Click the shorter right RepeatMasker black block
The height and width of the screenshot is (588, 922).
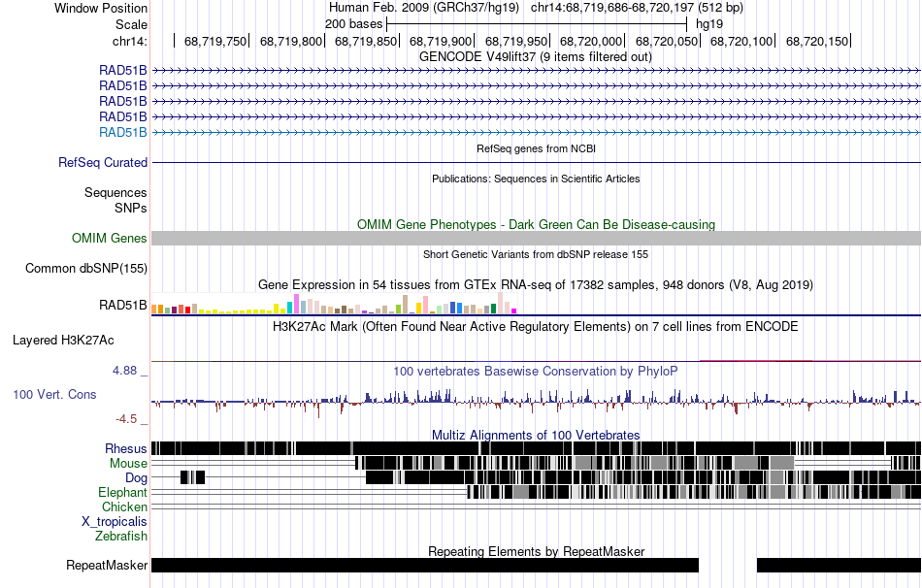[839, 565]
